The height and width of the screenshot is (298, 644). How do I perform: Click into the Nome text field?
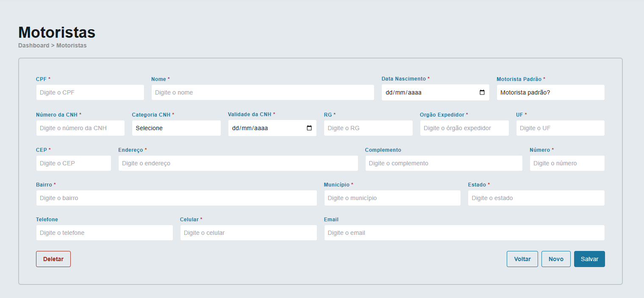pyautogui.click(x=262, y=92)
